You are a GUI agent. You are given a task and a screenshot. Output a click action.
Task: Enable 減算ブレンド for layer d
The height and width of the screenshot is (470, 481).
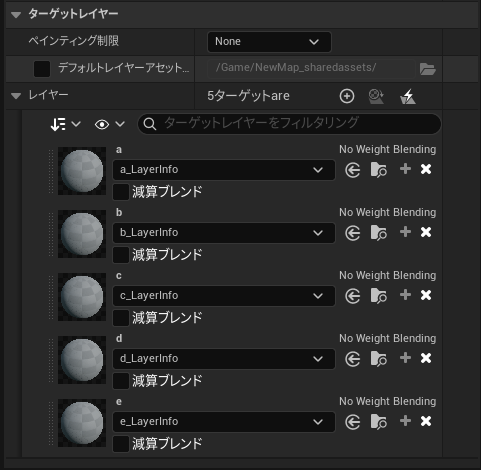pos(121,381)
